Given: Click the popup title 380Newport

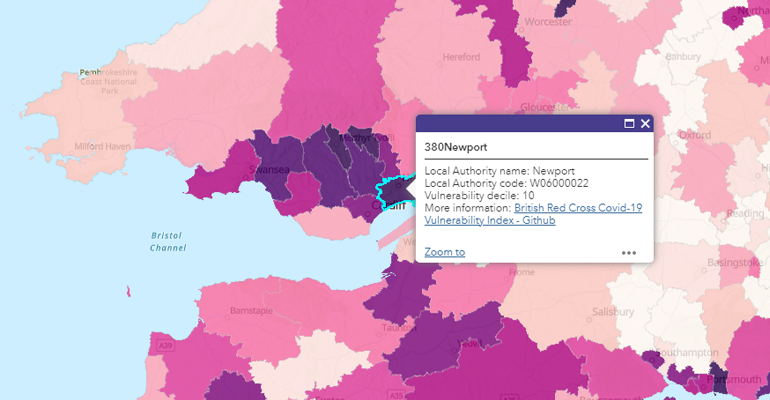Looking at the screenshot, I should point(456,147).
